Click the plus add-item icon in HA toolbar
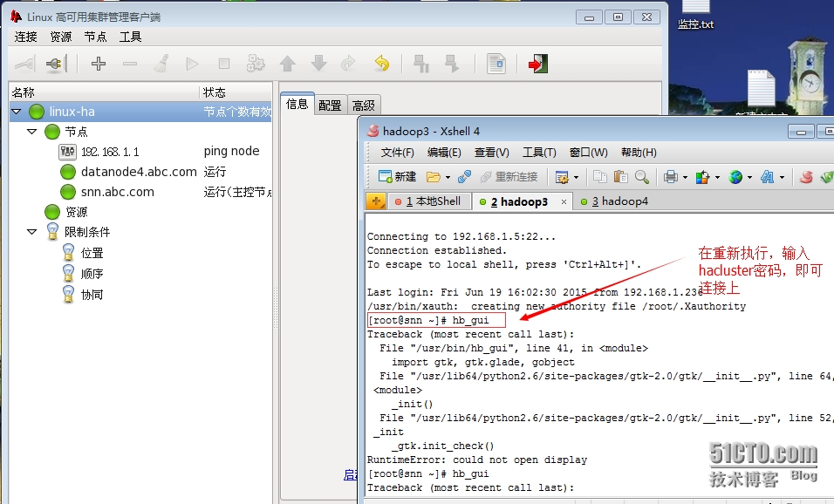 tap(99, 65)
